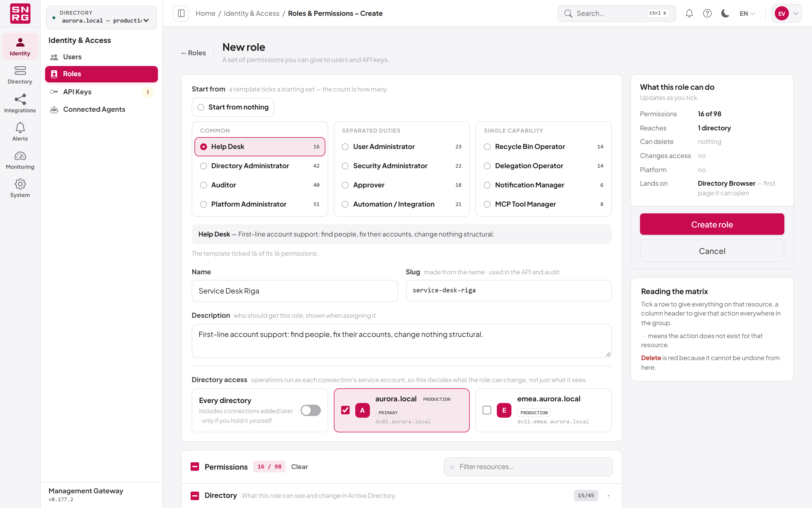Enable the Every directory toggle
812x508 pixels.
click(311, 410)
